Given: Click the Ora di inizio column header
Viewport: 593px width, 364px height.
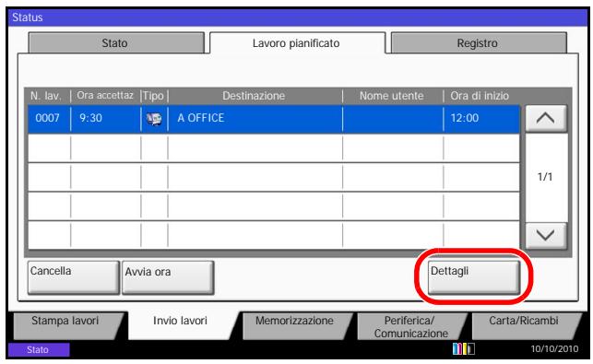Looking at the screenshot, I should point(480,96).
